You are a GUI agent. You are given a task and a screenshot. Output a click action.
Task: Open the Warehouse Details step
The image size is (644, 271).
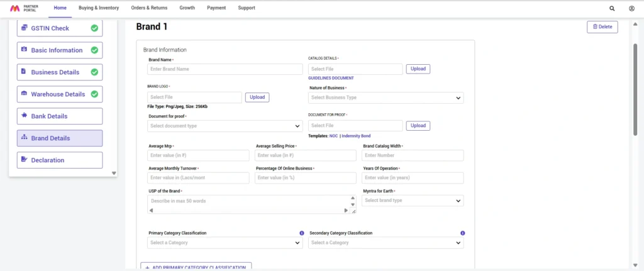60,94
